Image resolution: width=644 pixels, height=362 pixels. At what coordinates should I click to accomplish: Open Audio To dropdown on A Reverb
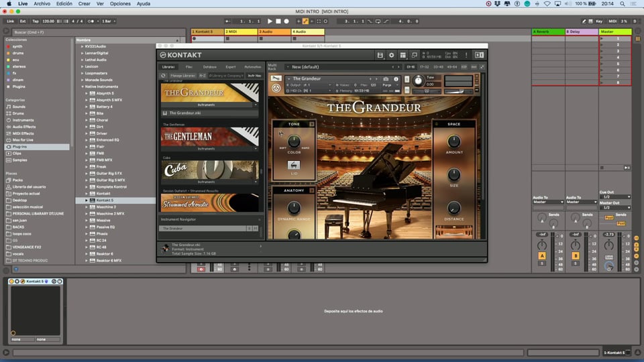[548, 202]
